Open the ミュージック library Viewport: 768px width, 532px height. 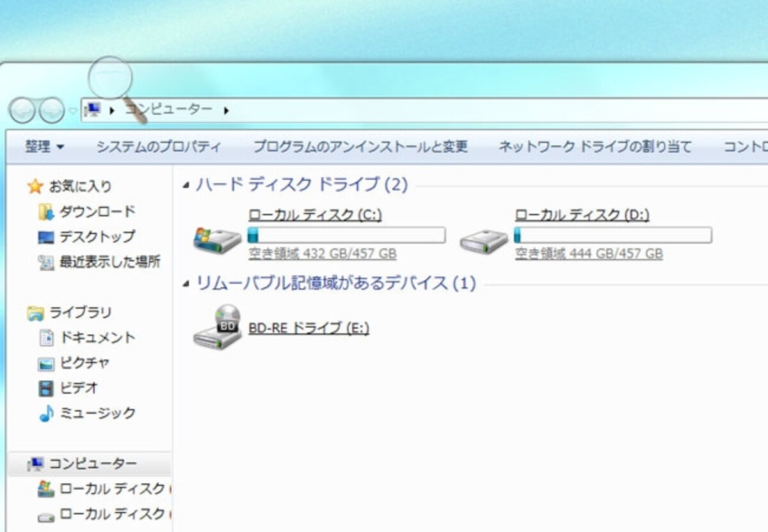(97, 413)
